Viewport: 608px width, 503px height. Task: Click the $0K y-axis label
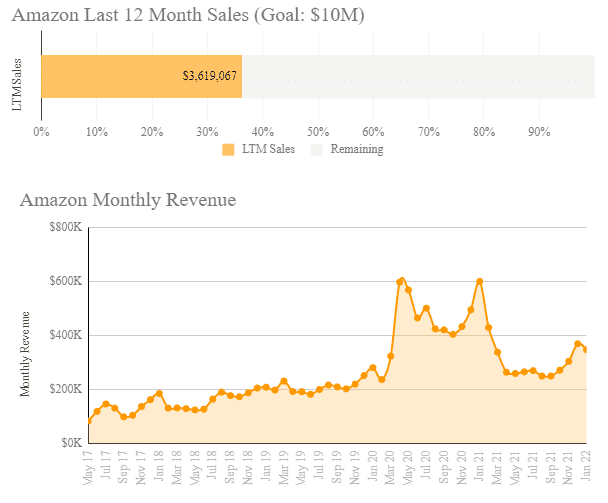click(71, 442)
